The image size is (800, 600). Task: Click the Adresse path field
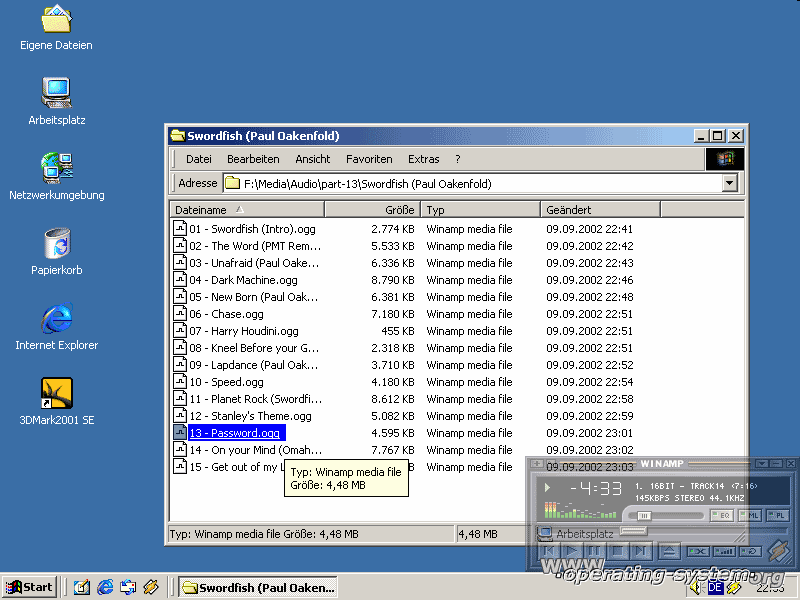point(473,183)
